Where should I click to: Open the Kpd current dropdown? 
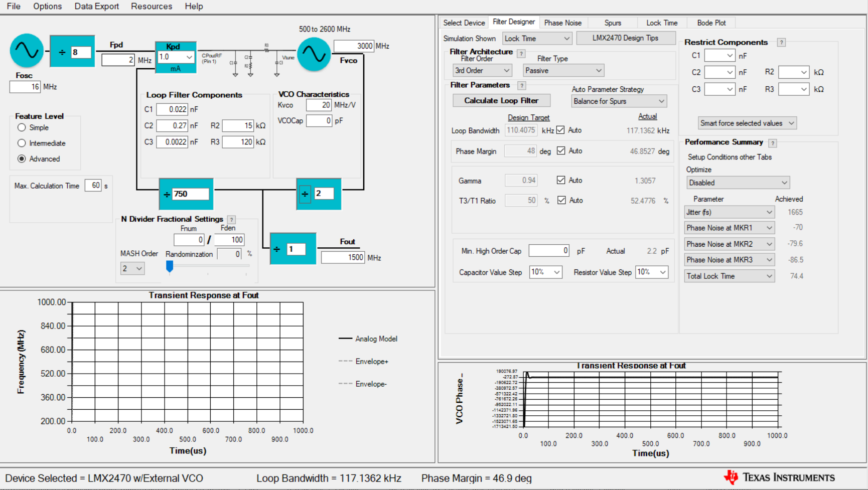click(x=176, y=57)
